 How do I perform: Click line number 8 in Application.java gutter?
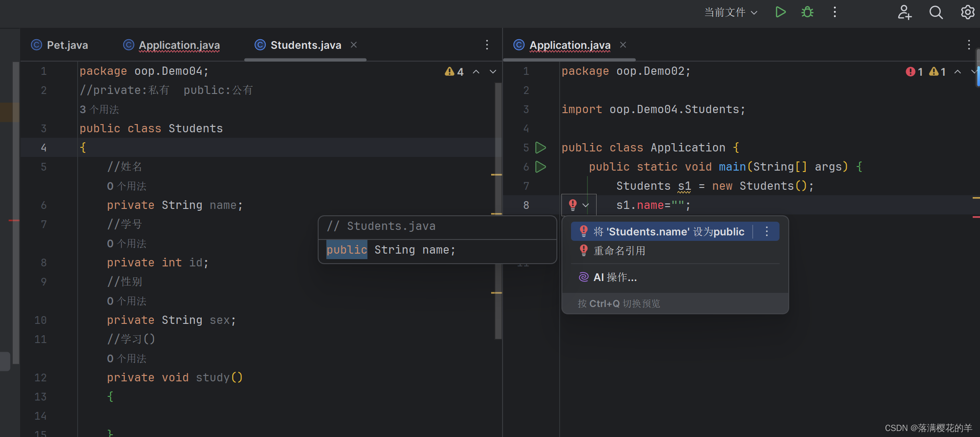pyautogui.click(x=526, y=205)
